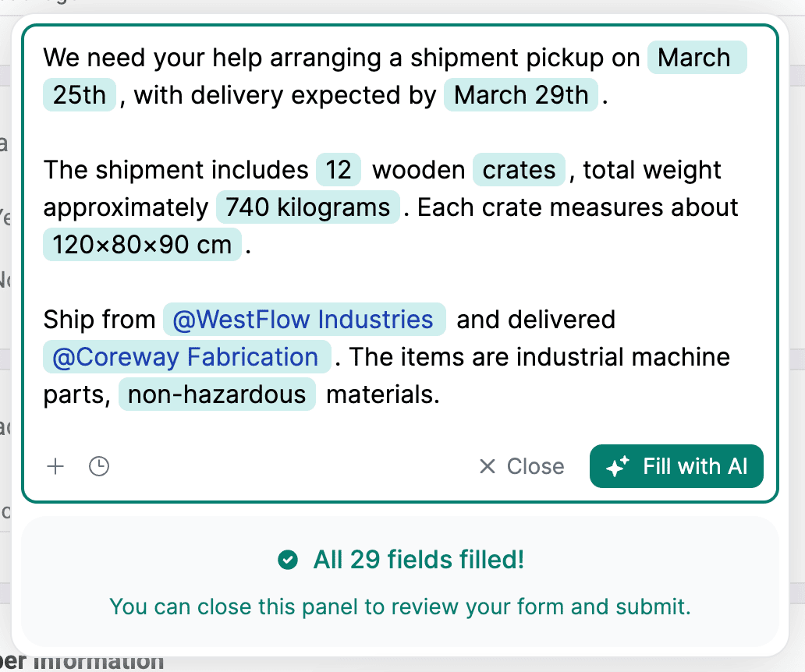The height and width of the screenshot is (672, 805).
Task: Click the review your form and submit notice
Action: [x=400, y=607]
